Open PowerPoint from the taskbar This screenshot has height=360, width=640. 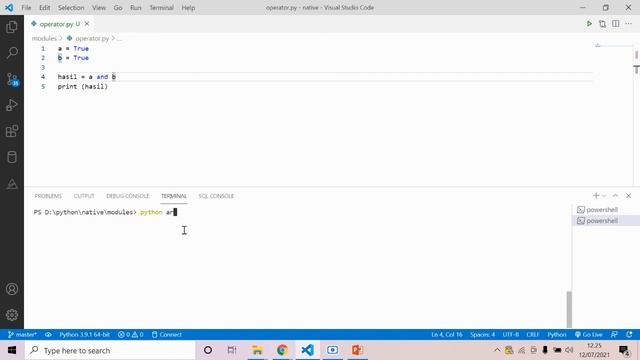pos(357,350)
